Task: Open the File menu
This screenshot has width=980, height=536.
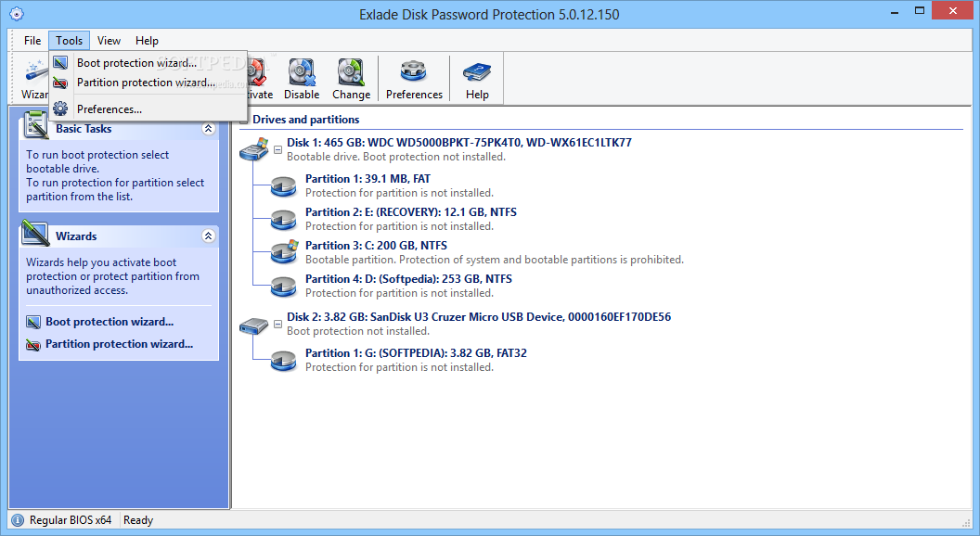Action: pos(32,41)
